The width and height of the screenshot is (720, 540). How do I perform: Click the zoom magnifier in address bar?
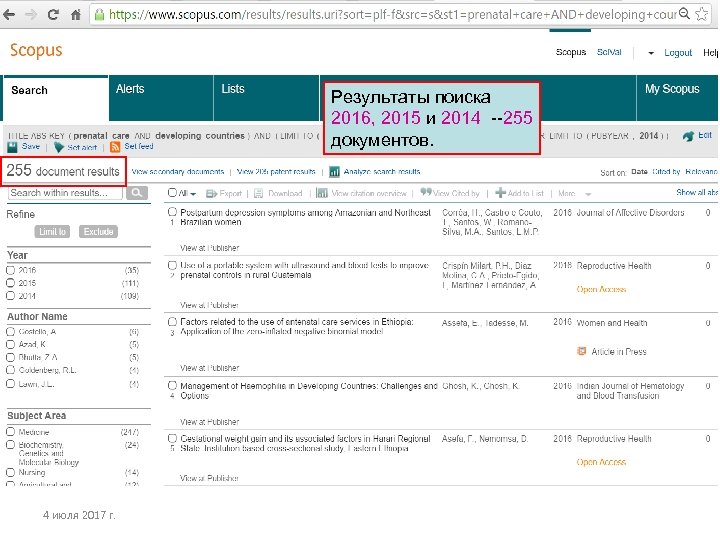(x=684, y=14)
